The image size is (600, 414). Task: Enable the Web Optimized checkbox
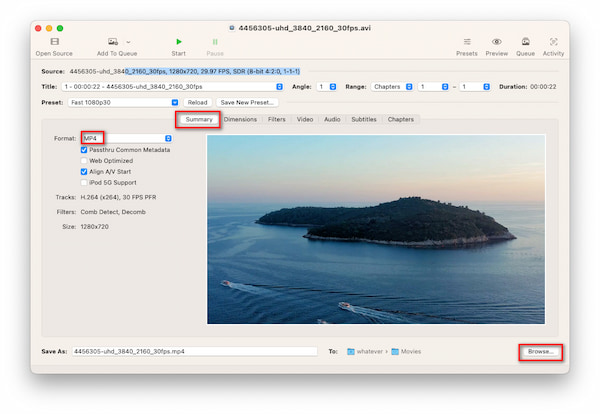[84, 161]
